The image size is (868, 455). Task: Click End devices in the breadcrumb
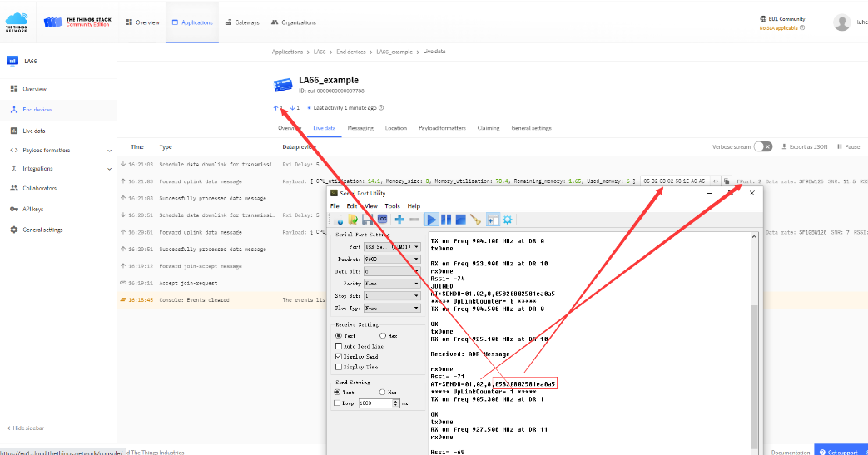[351, 52]
